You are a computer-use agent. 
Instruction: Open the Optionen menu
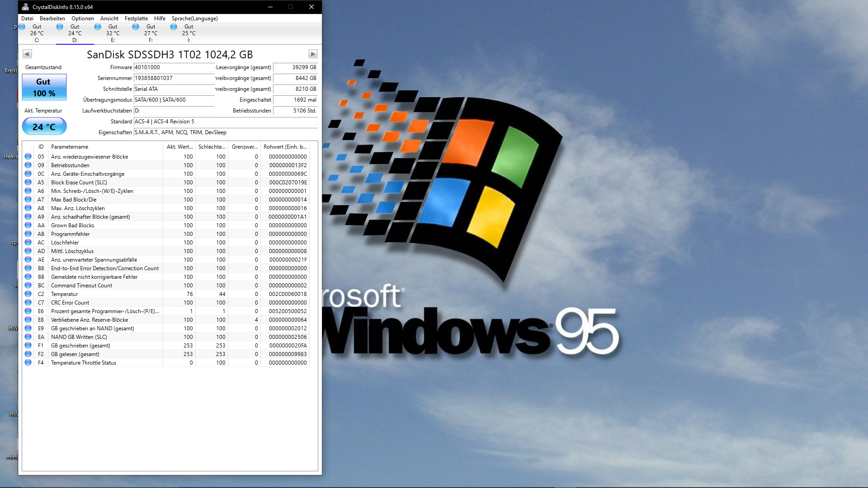pyautogui.click(x=83, y=19)
